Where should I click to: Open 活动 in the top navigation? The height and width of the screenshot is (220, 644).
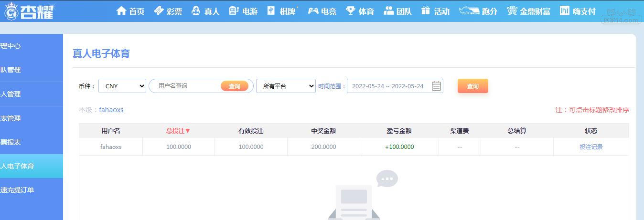coord(442,11)
